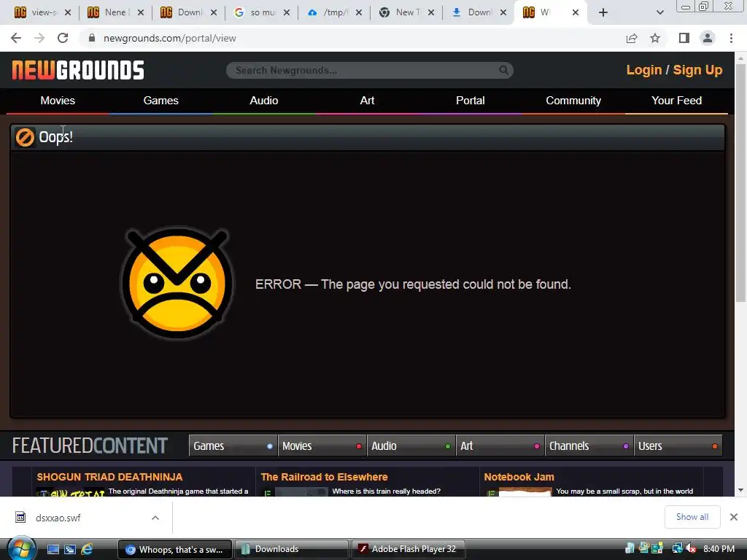Viewport: 747px width, 560px height.
Task: Select Featured Content Audio tab
Action: (x=411, y=446)
